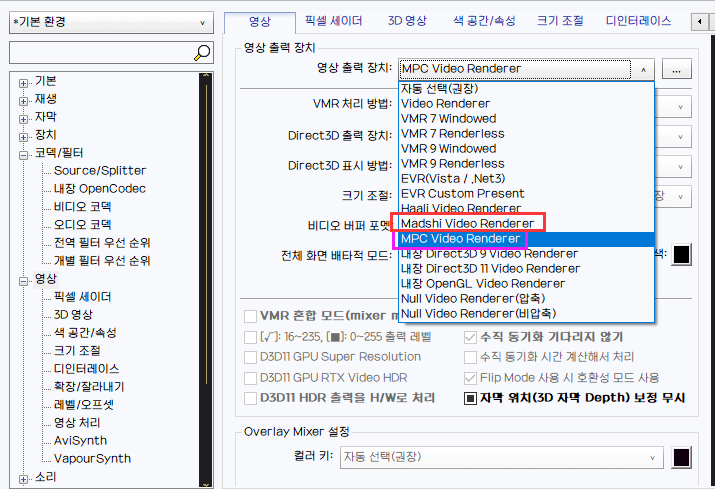Expand the 장치 tree node
Image resolution: width=715 pixels, height=489 pixels.
pyautogui.click(x=23, y=137)
